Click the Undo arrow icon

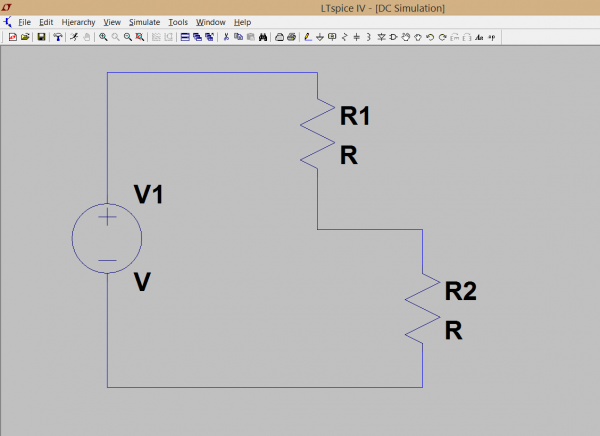pyautogui.click(x=430, y=37)
